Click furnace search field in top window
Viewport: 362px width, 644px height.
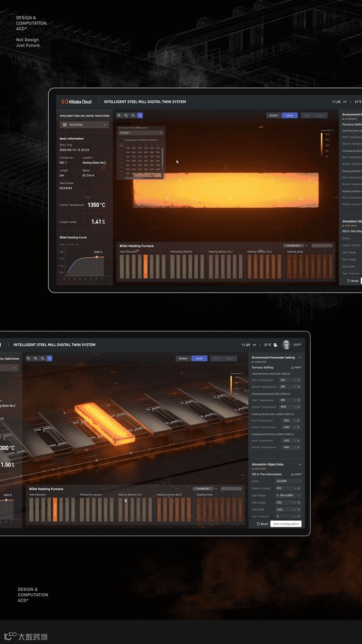coord(322,245)
